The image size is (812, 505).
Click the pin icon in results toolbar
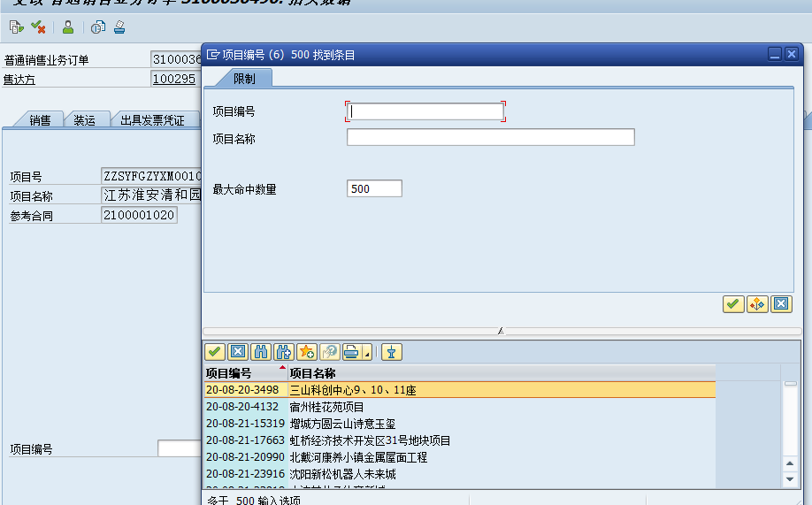391,352
